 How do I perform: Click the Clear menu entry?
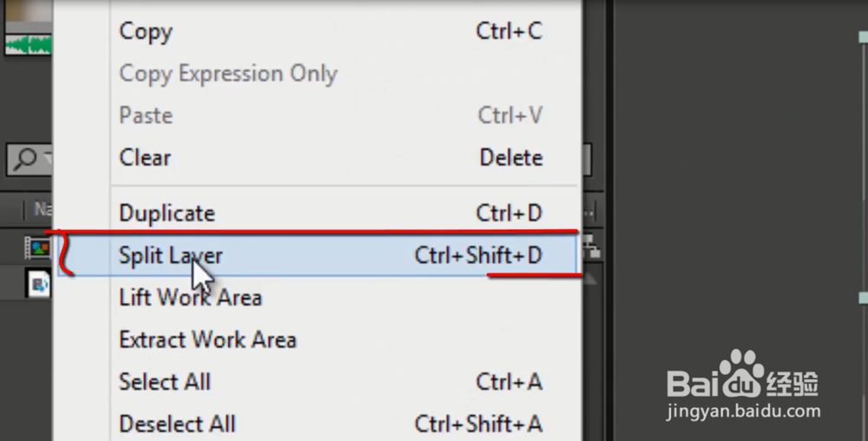point(145,158)
